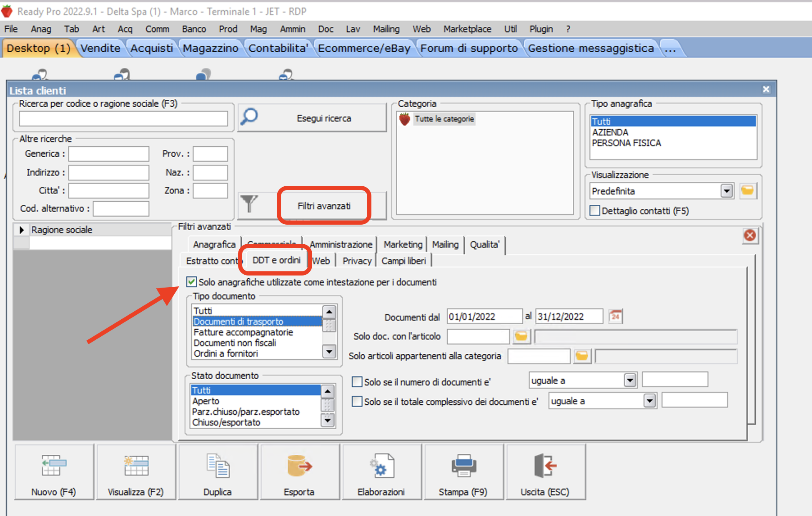Select Tutti in Tipo documento list
The height and width of the screenshot is (516, 812).
pos(257,311)
